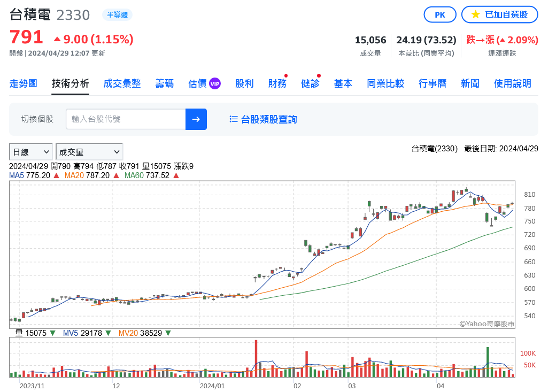Click the 輸入台股代號 input field

126,119
